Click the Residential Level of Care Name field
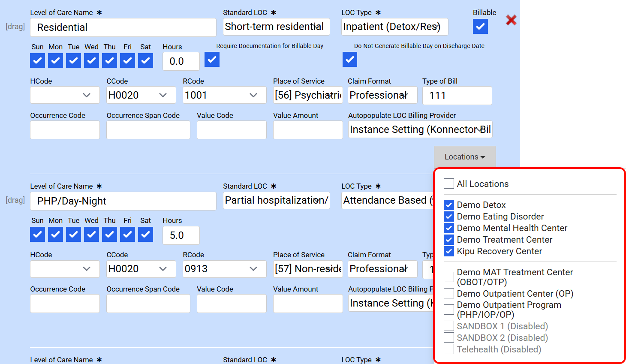Image resolution: width=626 pixels, height=364 pixels. click(123, 27)
